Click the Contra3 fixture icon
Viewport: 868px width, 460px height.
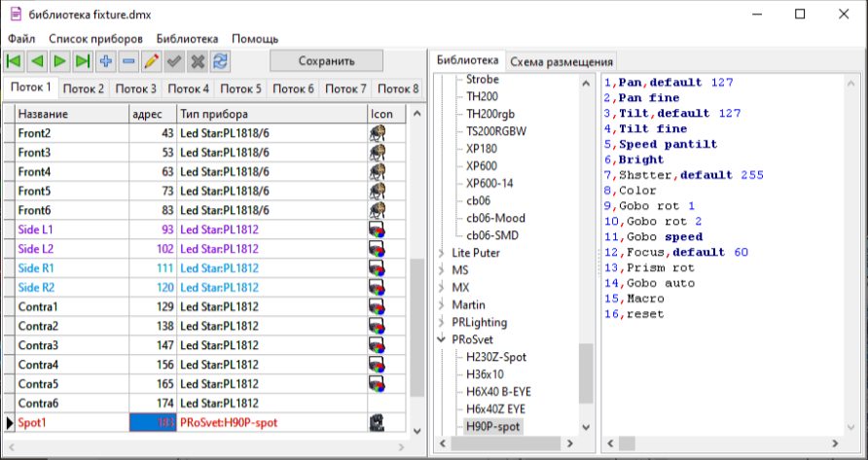(377, 345)
